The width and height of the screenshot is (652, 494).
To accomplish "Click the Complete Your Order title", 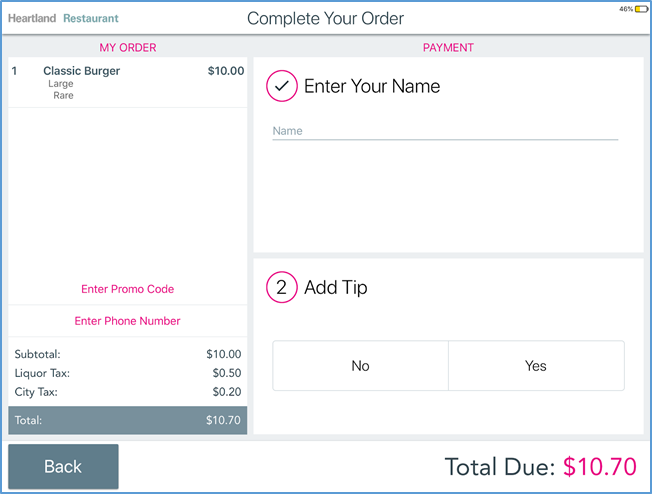I will pyautogui.click(x=325, y=18).
